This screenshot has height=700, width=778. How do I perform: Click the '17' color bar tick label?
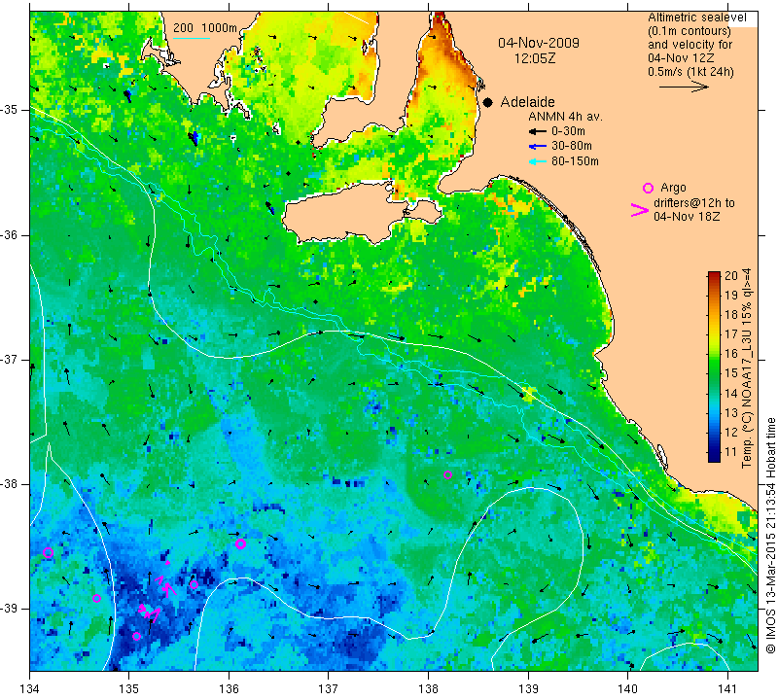point(732,333)
